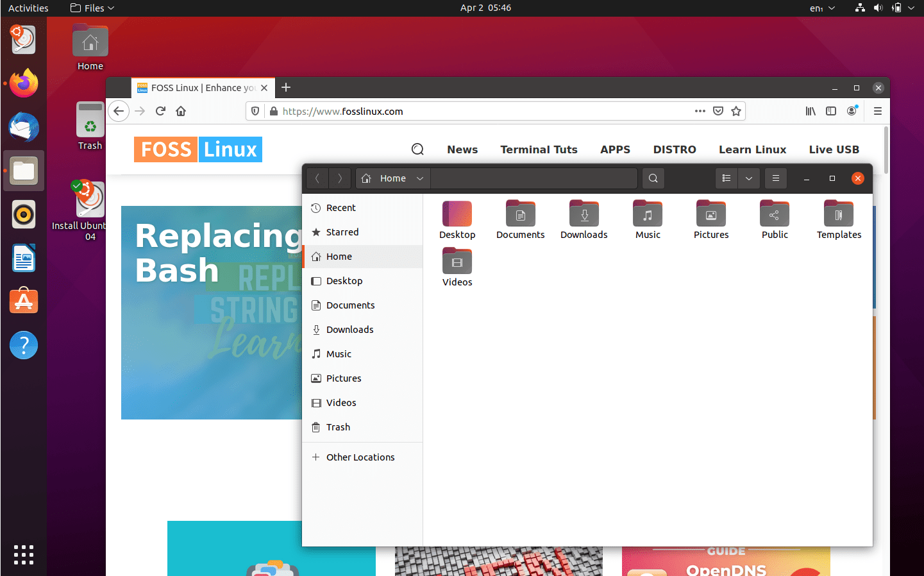The height and width of the screenshot is (576, 924).
Task: Open view options dropdown arrow in Files
Action: pos(749,178)
